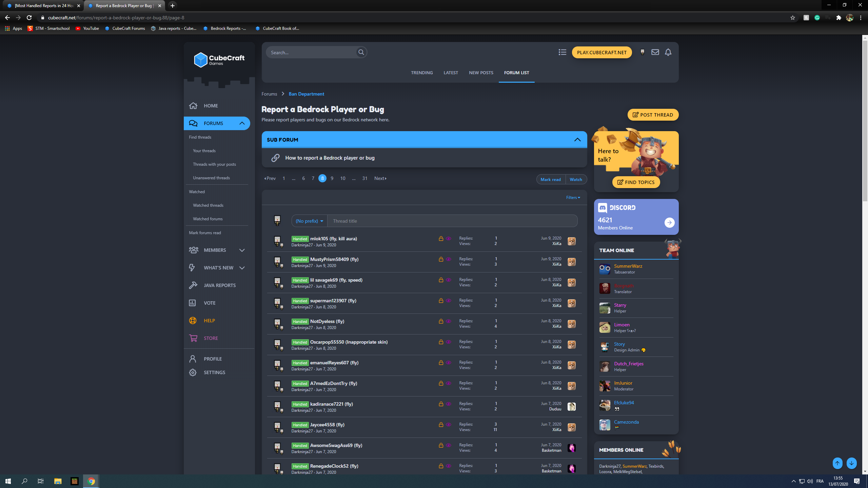Viewport: 868px width, 488px height.
Task: Open the AwsomeSwagAss69 (fly) thread
Action: coord(336,445)
